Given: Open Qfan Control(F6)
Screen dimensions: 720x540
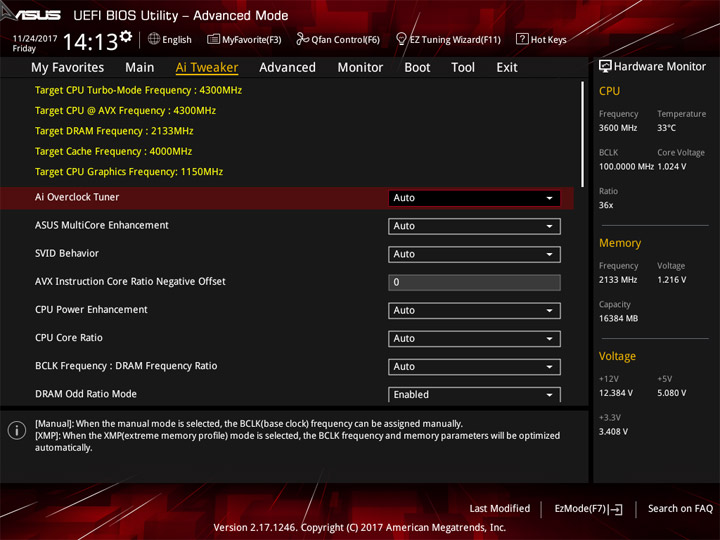Looking at the screenshot, I should (345, 39).
